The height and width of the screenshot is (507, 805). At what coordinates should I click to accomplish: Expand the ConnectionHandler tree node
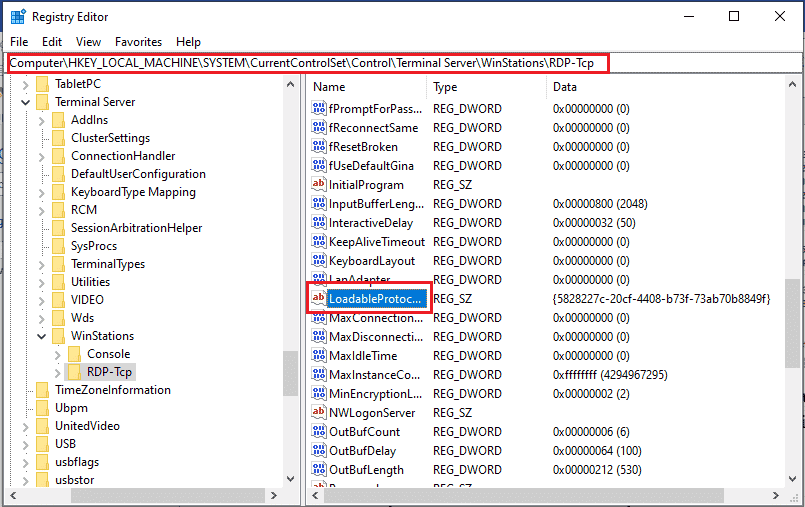tap(42, 157)
